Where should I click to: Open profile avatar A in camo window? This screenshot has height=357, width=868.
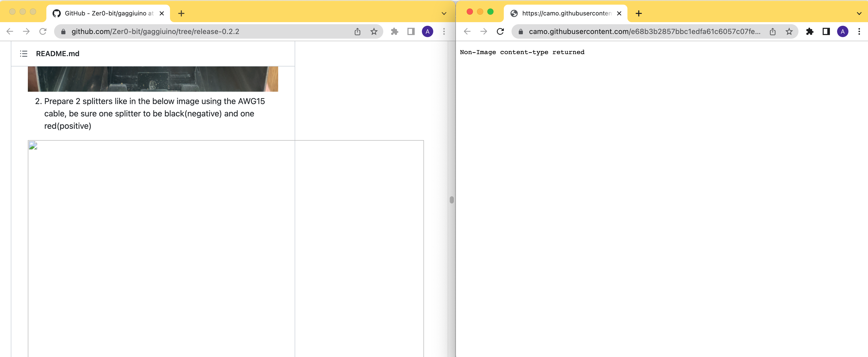click(x=843, y=31)
